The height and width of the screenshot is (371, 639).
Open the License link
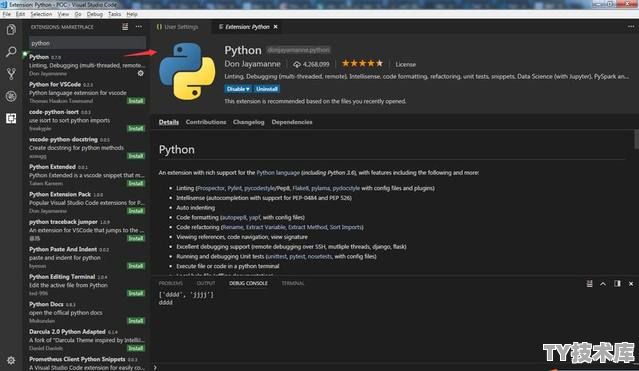click(405, 64)
